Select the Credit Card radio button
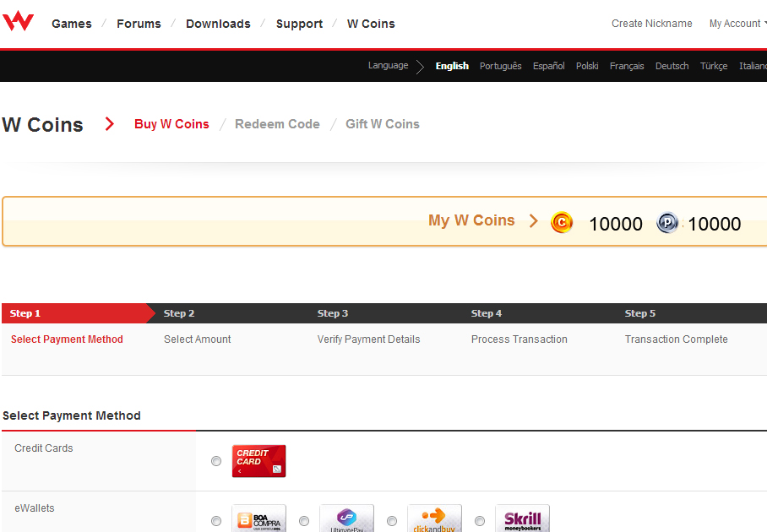Screen dimensions: 767x532 pos(216,461)
